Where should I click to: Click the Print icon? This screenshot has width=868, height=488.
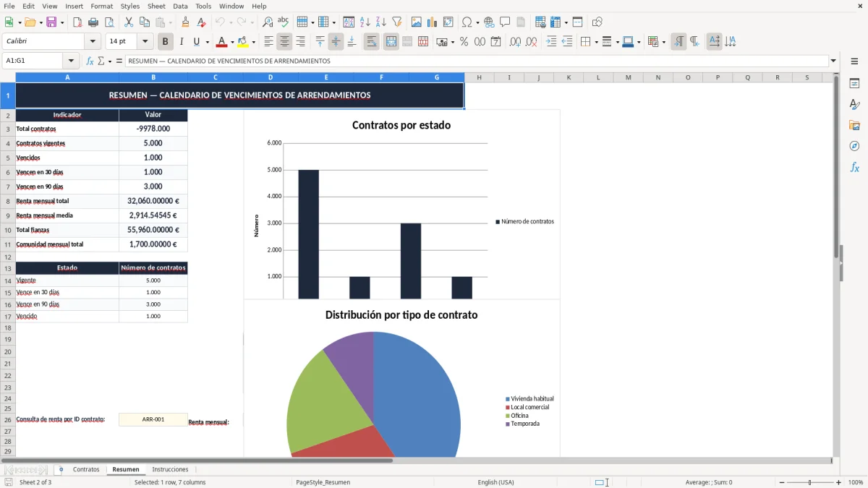click(93, 22)
